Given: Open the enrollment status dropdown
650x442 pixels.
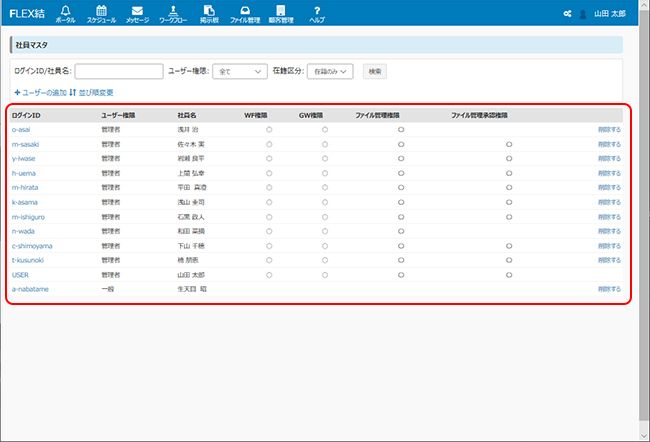Looking at the screenshot, I should [330, 71].
